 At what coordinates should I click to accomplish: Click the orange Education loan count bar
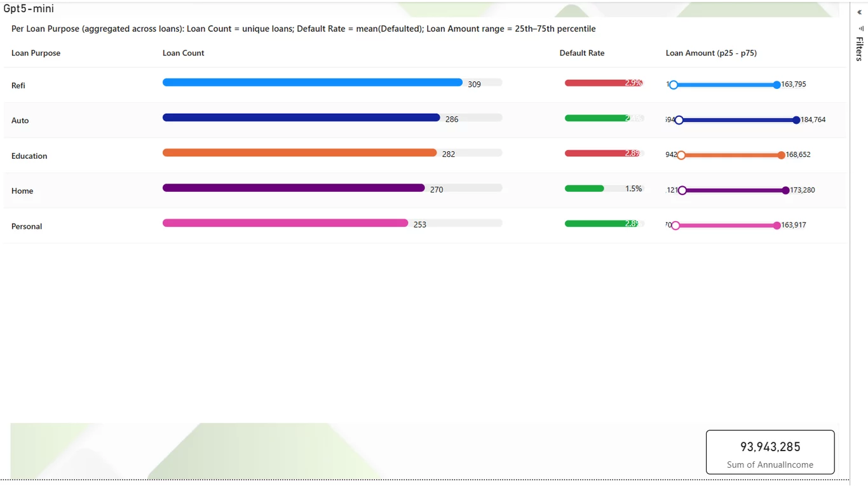[x=299, y=152]
